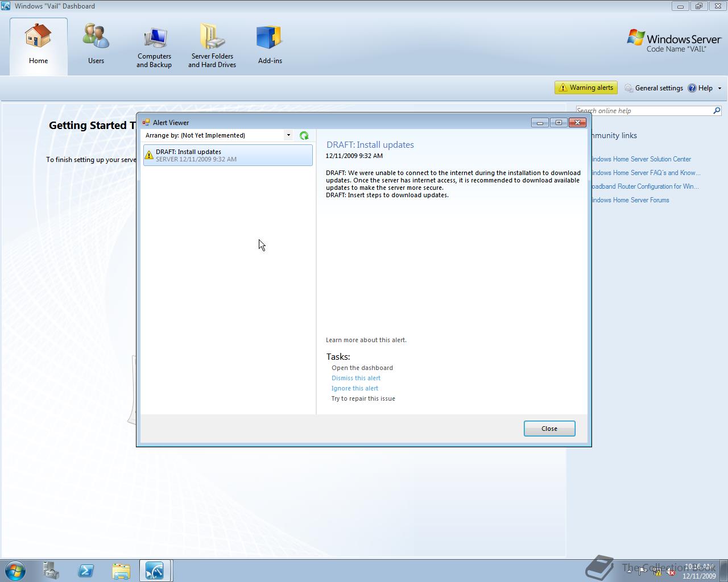
Task: Click Open the dashboard task
Action: pos(362,368)
